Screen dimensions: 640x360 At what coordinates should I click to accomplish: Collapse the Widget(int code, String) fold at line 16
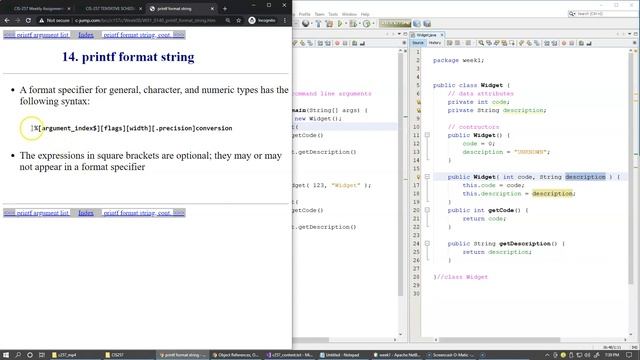point(427,177)
